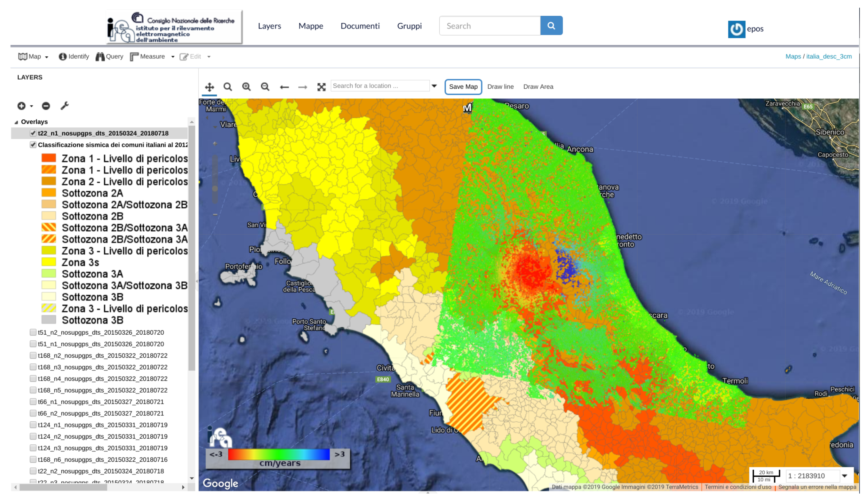Go to previous map extent arrow
Viewport: 868px width, 502px height.
click(284, 87)
